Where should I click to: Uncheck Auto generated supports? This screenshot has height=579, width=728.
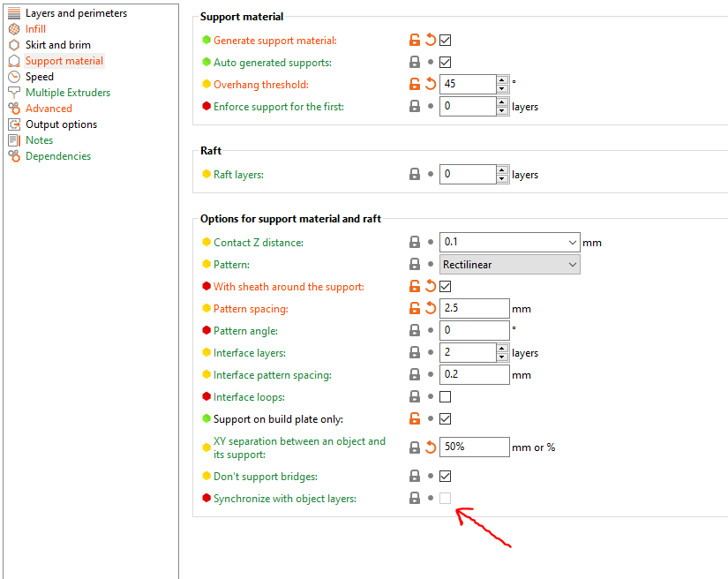[x=445, y=62]
